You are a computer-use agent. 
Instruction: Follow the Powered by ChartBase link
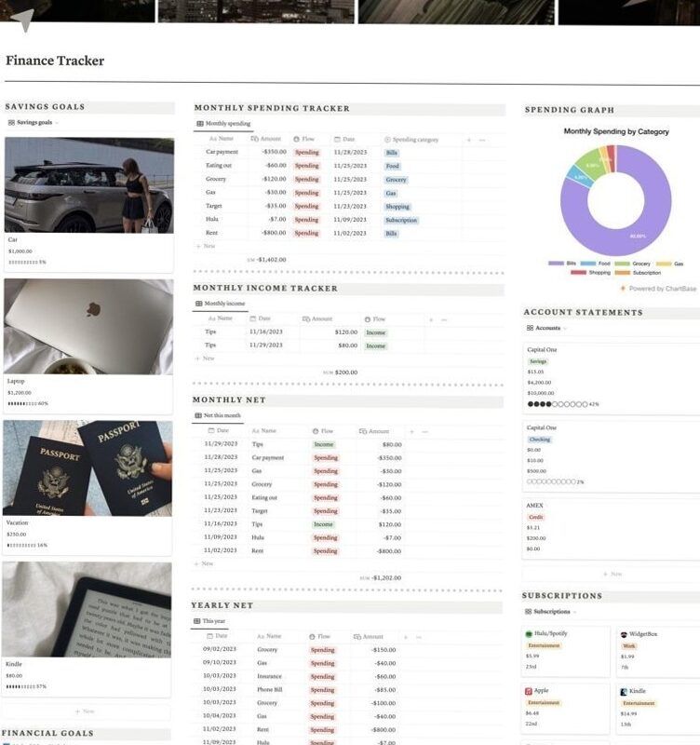tap(659, 289)
